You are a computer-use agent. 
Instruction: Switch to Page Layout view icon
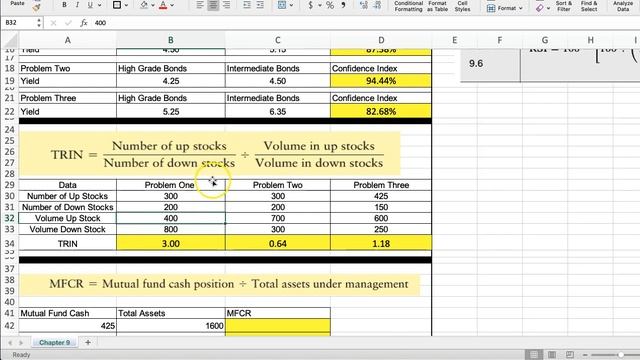(x=552, y=354)
